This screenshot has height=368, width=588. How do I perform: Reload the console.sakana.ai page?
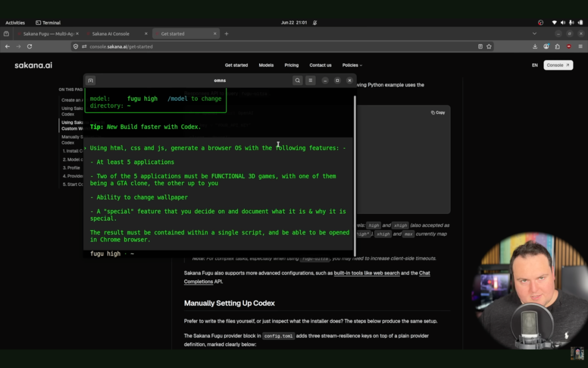pos(29,46)
